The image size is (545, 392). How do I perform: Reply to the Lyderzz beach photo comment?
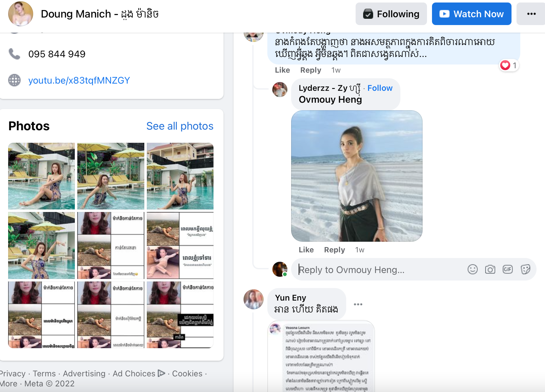click(x=334, y=250)
